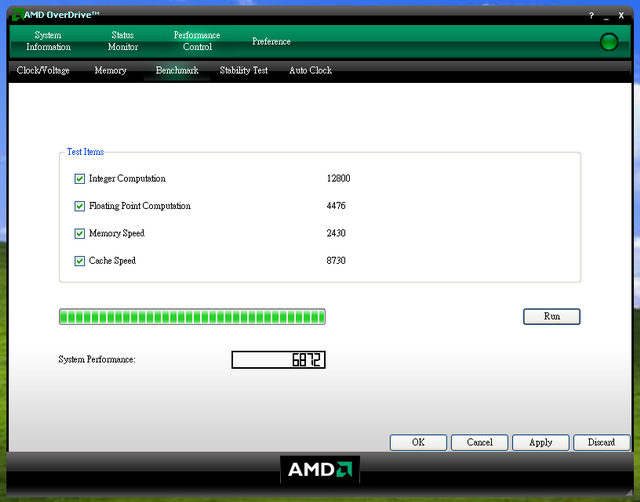The image size is (640, 502).
Task: Open the System Information menu
Action: click(x=48, y=41)
